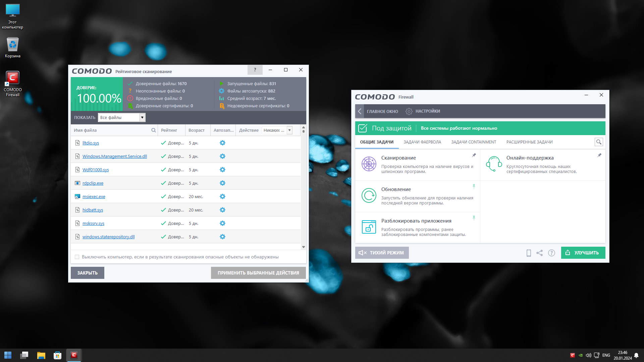
Task: Switch to Containment Tasks tab
Action: click(473, 142)
